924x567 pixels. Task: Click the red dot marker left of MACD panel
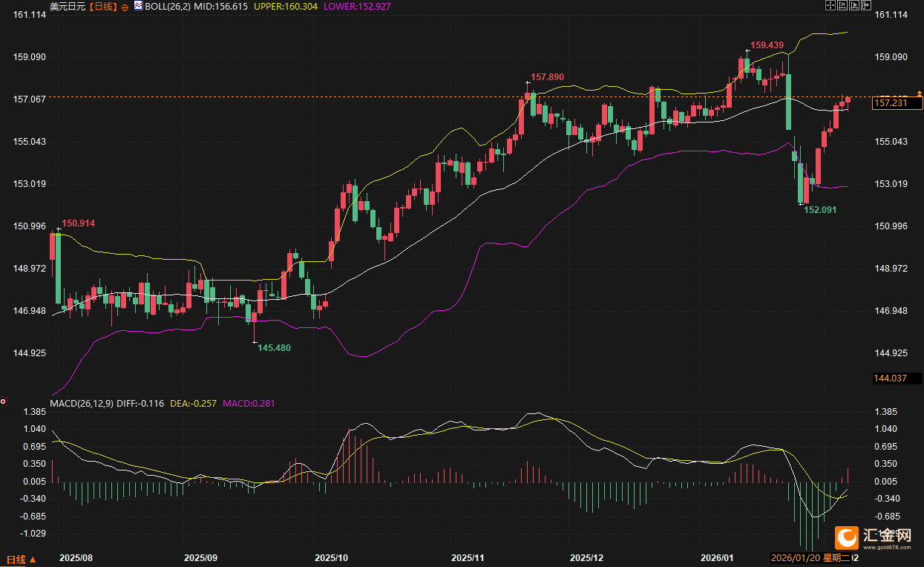(x=4, y=402)
